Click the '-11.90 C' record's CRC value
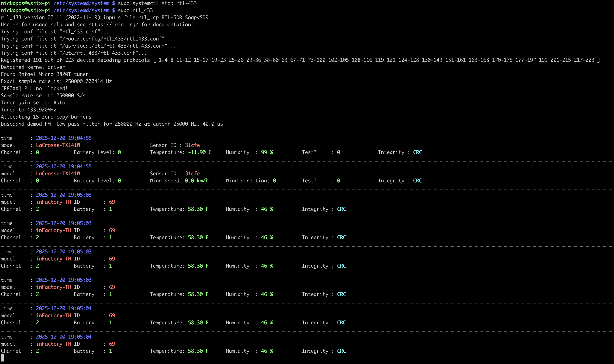Image resolution: width=614 pixels, height=364 pixels. click(x=417, y=152)
